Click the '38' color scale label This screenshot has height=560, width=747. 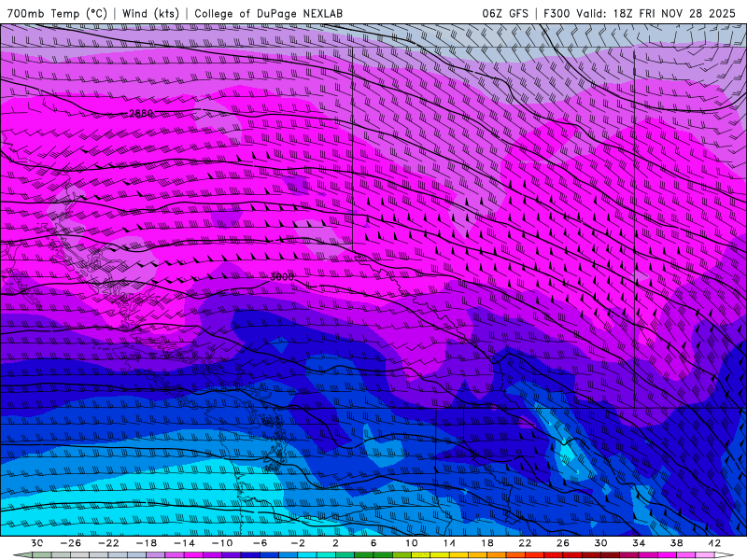(x=676, y=543)
